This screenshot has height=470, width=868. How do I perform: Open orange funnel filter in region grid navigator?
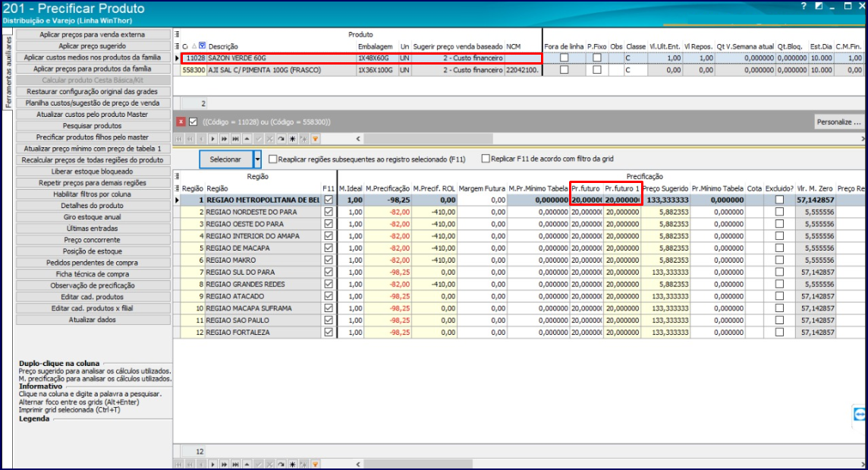(x=315, y=465)
